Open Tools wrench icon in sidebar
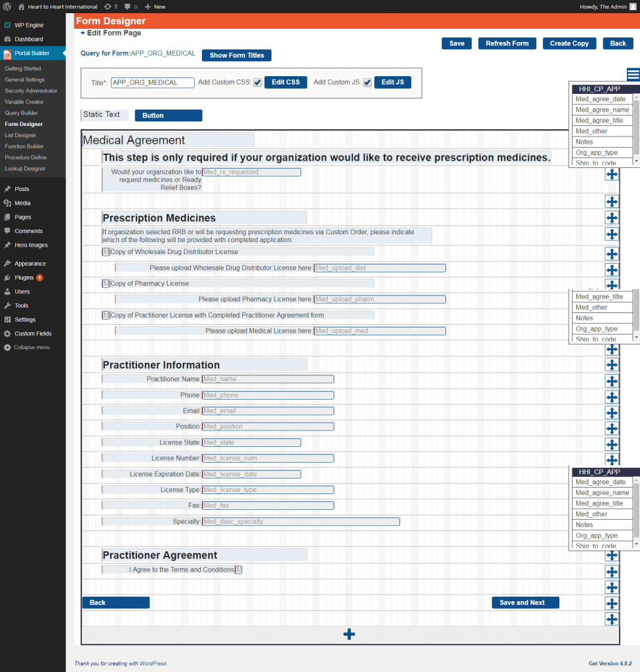The image size is (640, 672). (7, 306)
